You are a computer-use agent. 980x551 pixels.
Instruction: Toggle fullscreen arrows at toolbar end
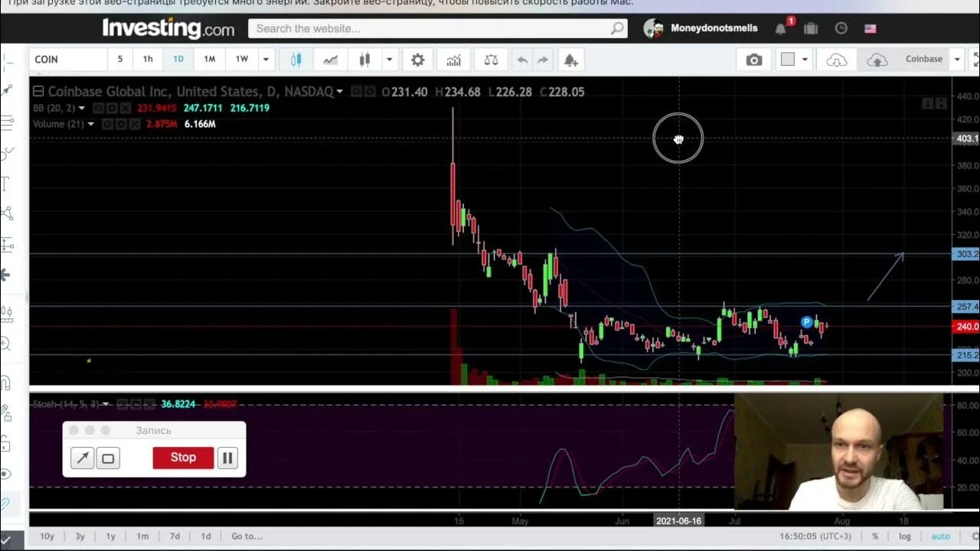click(x=976, y=60)
